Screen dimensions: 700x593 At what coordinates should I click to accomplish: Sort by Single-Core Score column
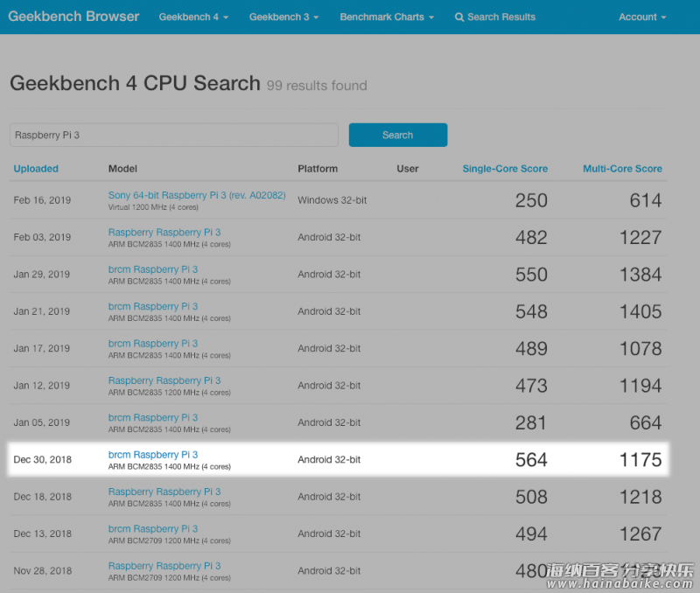pyautogui.click(x=505, y=169)
